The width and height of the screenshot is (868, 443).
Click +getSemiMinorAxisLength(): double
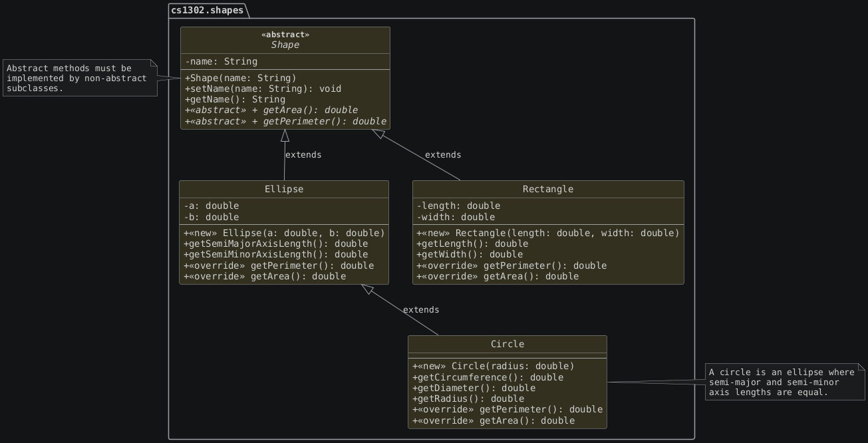point(275,254)
